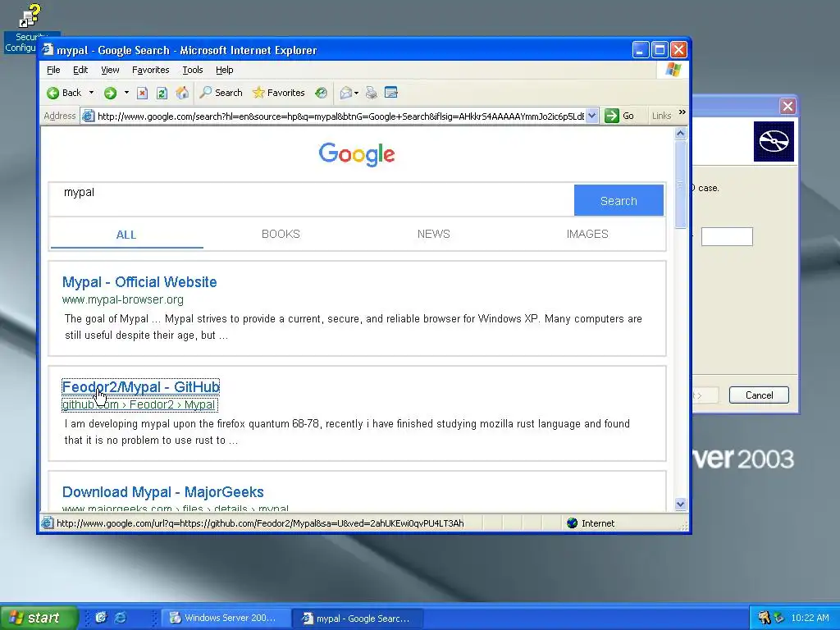The height and width of the screenshot is (630, 840).
Task: Click the green network tray icon
Action: click(779, 618)
